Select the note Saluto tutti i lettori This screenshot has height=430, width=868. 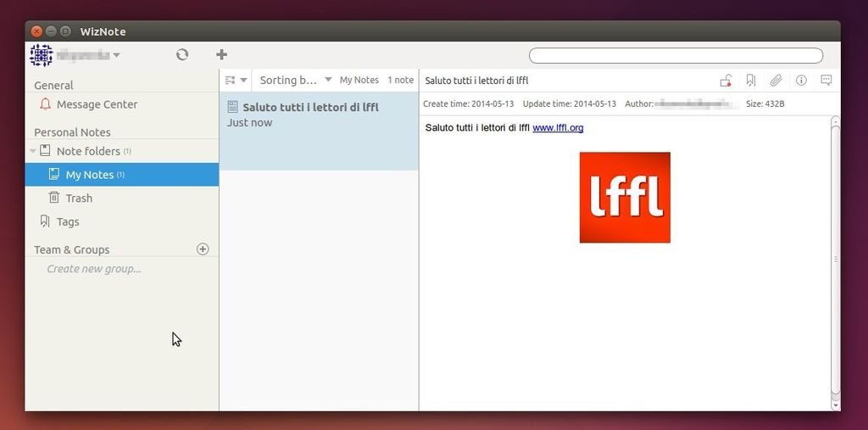319,131
